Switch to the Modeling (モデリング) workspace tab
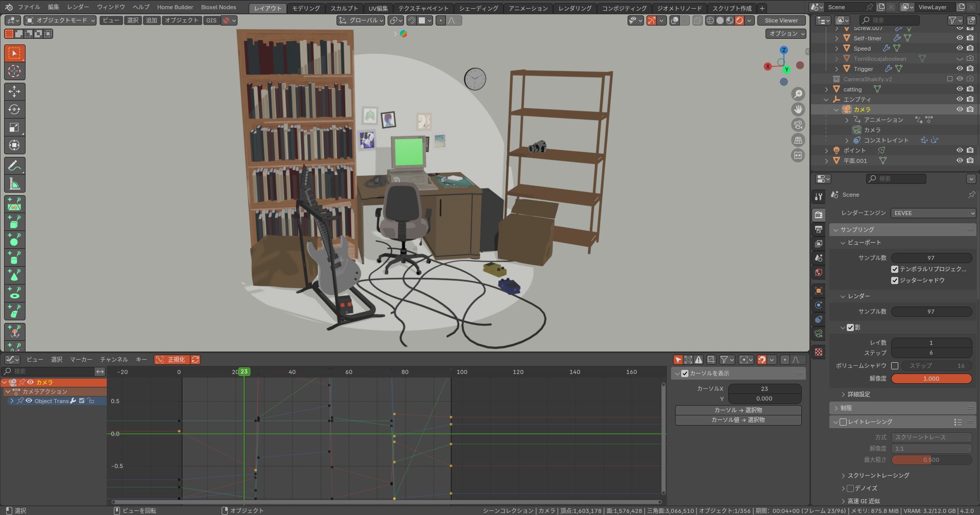Viewport: 980px width, 515px height. tap(306, 8)
